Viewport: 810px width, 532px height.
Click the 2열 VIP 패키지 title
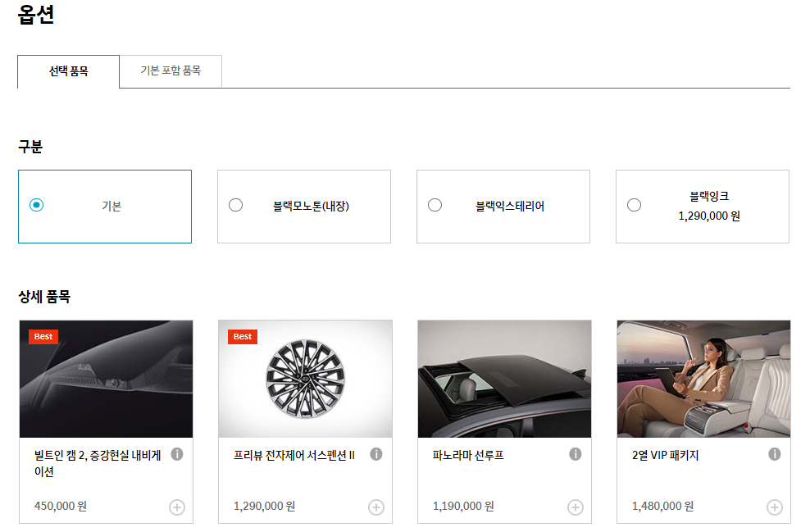point(666,455)
